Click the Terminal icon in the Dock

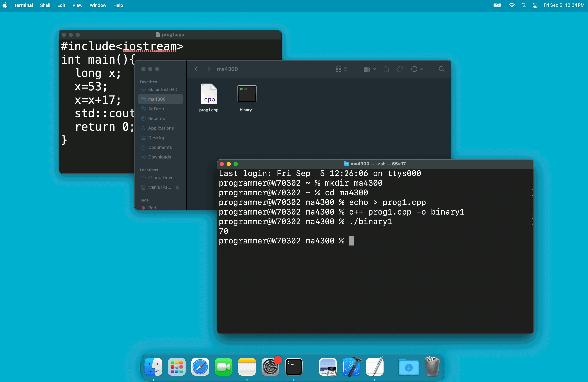293,367
